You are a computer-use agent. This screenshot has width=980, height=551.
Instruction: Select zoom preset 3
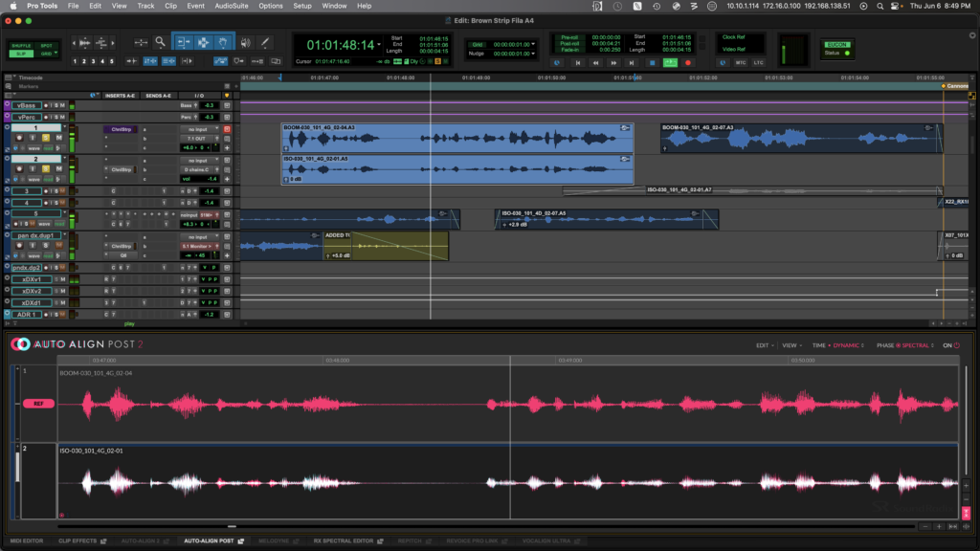pyautogui.click(x=93, y=61)
